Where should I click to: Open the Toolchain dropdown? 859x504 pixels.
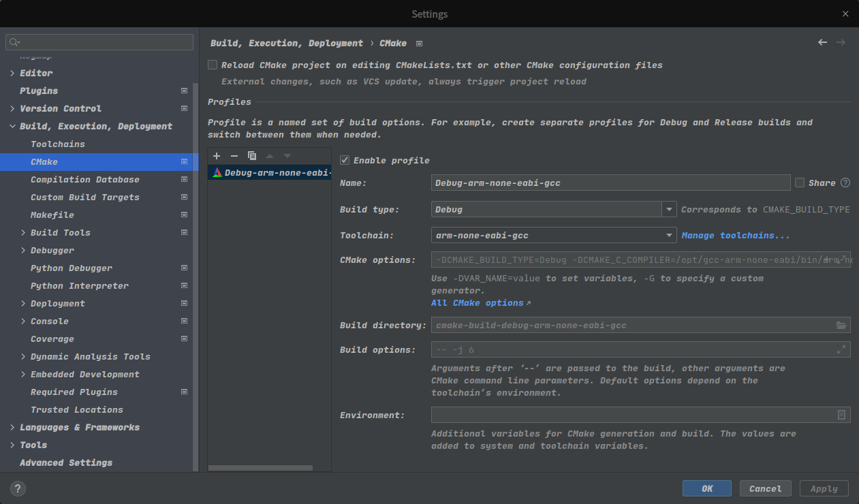(x=669, y=236)
